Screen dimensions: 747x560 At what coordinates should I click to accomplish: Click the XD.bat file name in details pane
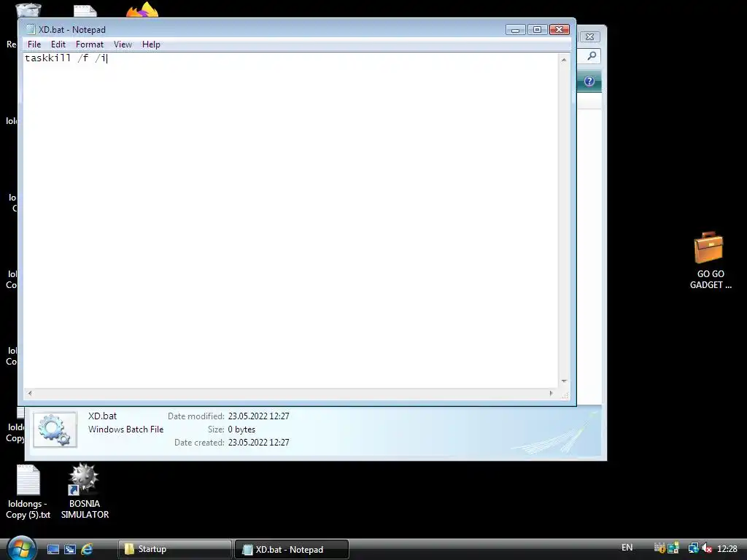102,416
